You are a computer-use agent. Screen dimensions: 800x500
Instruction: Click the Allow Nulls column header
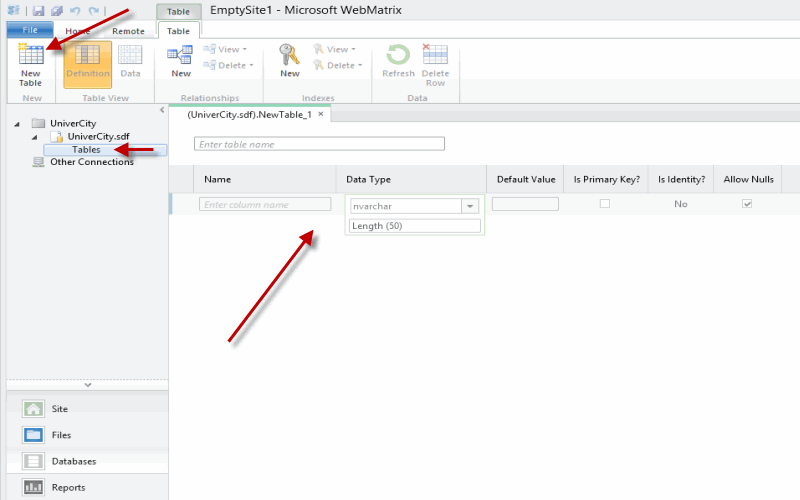click(748, 179)
